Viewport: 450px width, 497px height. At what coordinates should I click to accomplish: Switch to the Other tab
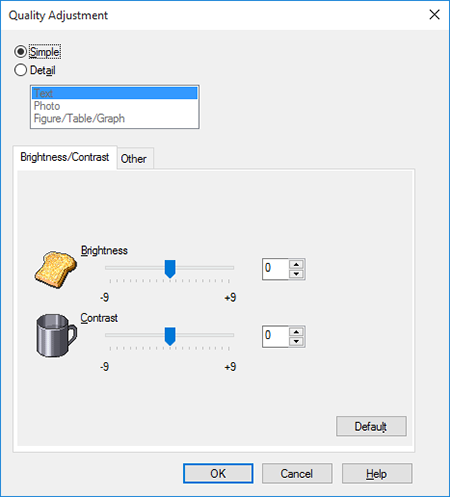point(134,159)
